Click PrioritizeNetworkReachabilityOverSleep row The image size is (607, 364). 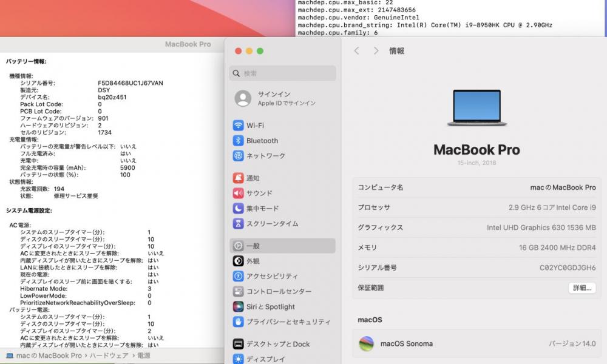(x=86, y=303)
